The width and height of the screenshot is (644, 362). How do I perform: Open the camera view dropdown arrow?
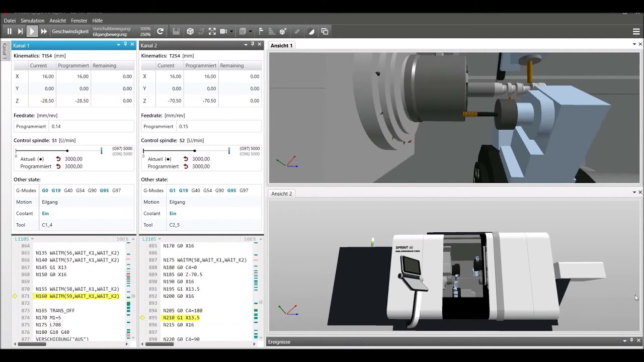coord(231,31)
